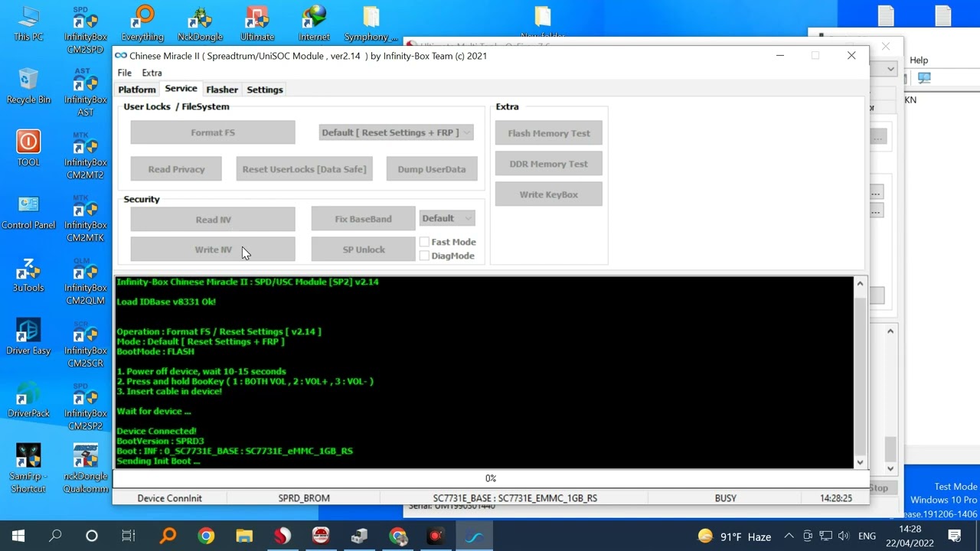This screenshot has height=551, width=980.
Task: Show hidden system tray icons
Action: pos(789,536)
